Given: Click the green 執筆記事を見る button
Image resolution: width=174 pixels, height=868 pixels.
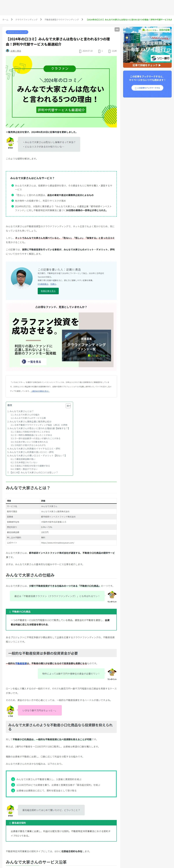Looking at the screenshot, I should point(48,291).
